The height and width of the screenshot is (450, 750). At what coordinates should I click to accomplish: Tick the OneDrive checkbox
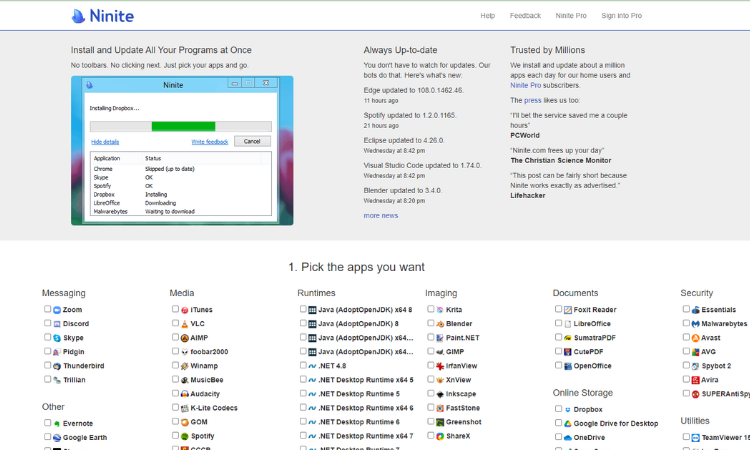(x=558, y=437)
